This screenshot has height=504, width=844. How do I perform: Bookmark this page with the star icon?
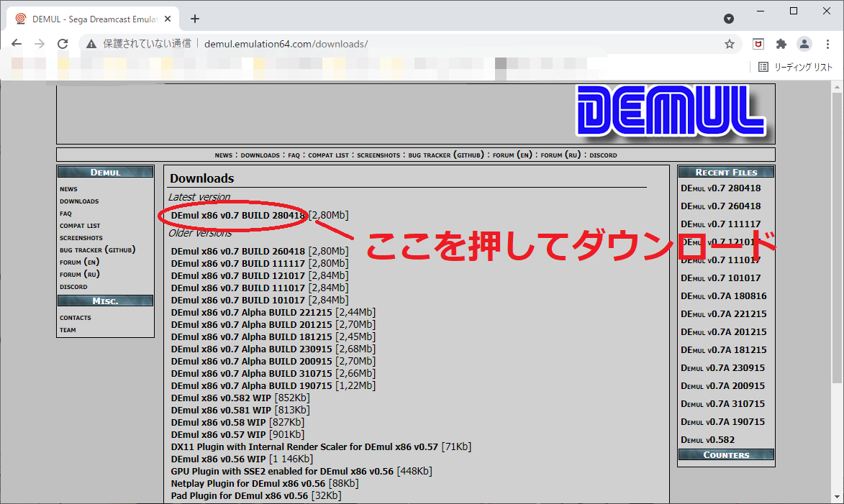[730, 44]
